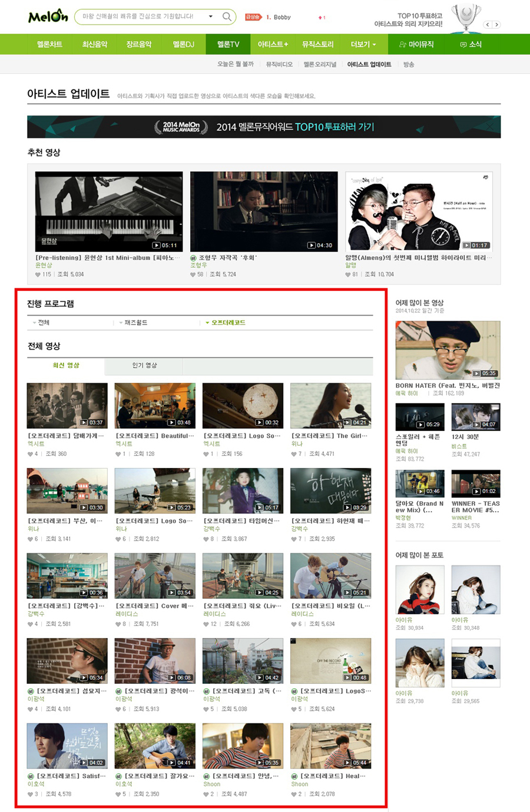Click the heart under the 알맹(Almeng) video

[348, 274]
